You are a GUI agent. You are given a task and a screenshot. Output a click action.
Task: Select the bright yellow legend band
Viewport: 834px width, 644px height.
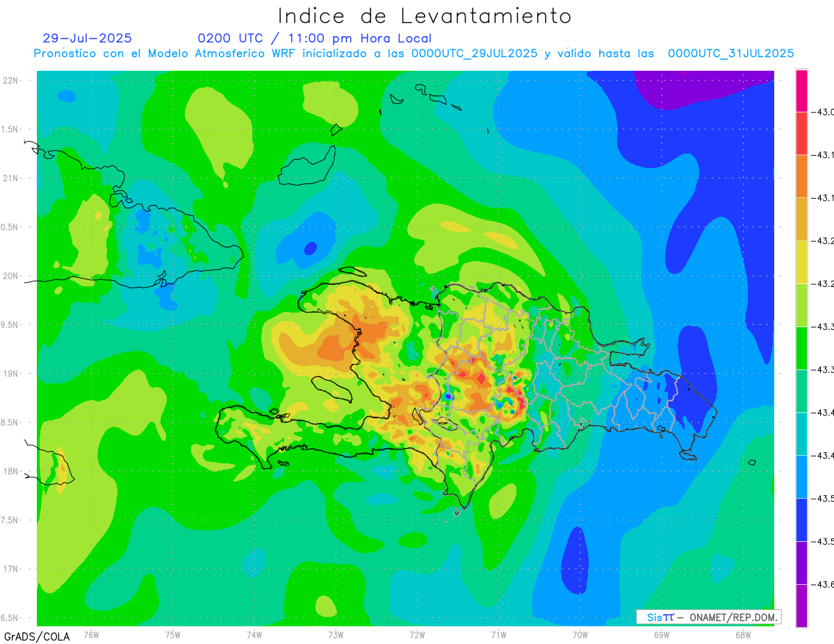pyautogui.click(x=801, y=262)
